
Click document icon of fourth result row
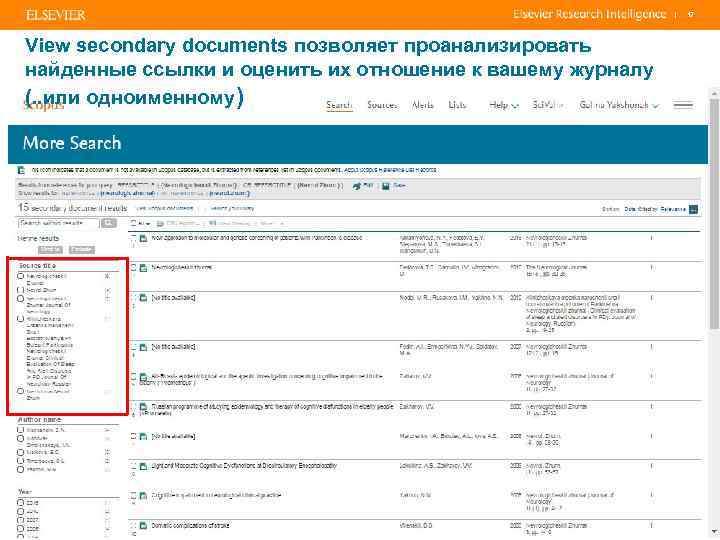143,347
